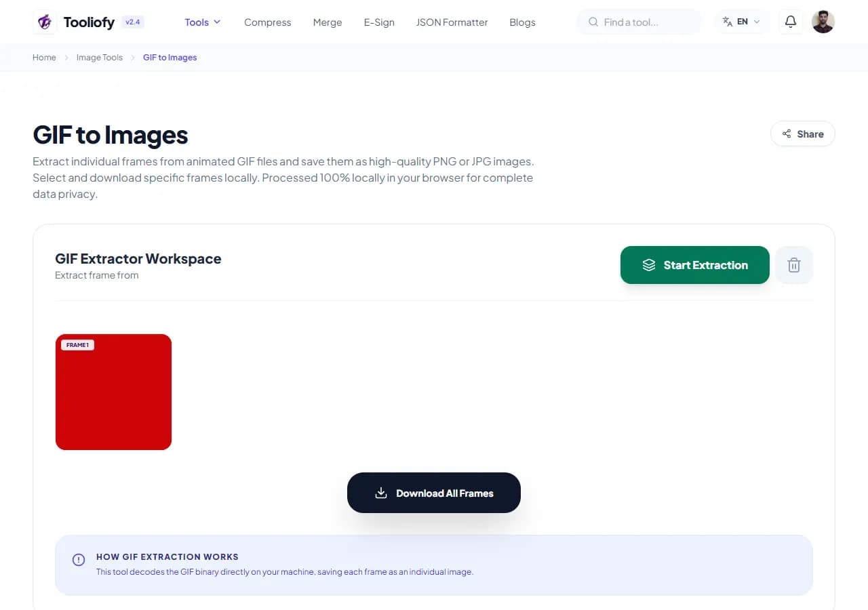Click the GIF to Images page title

point(111,135)
